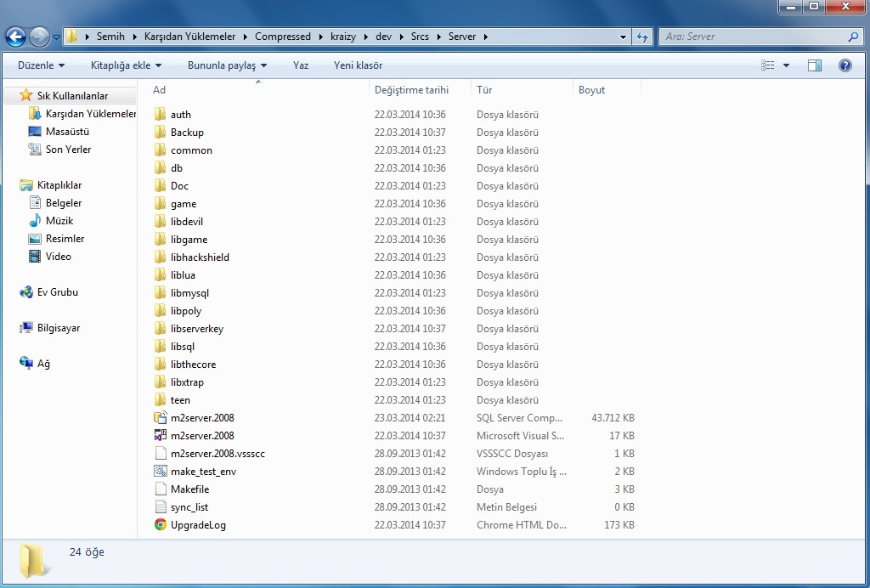Open the Düzenle menu
Image resolution: width=870 pixels, height=588 pixels.
click(41, 65)
